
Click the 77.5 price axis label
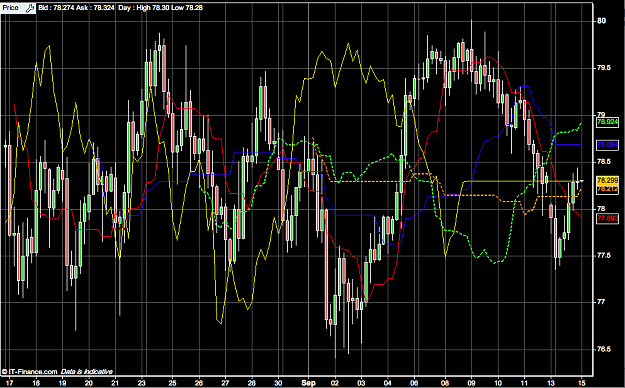(604, 255)
